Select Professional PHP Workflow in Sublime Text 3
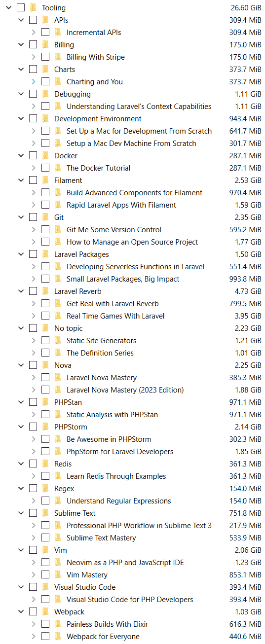 tap(139, 525)
